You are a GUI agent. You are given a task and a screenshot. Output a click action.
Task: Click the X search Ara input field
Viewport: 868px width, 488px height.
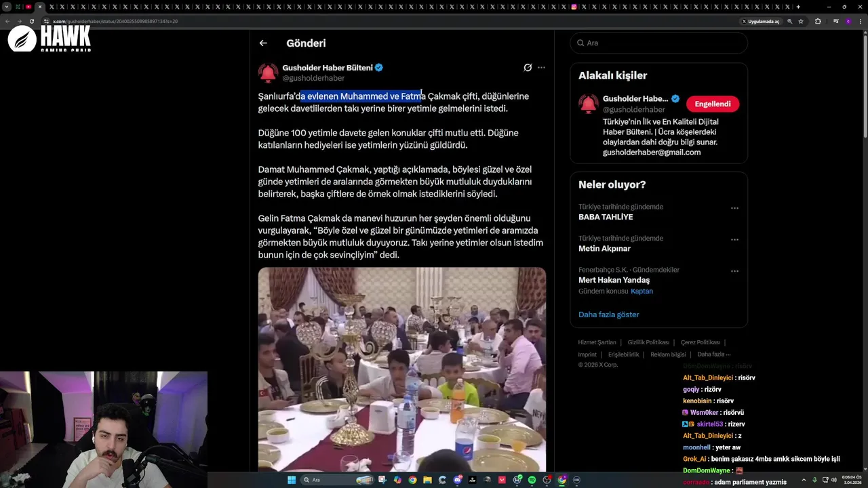(x=658, y=43)
